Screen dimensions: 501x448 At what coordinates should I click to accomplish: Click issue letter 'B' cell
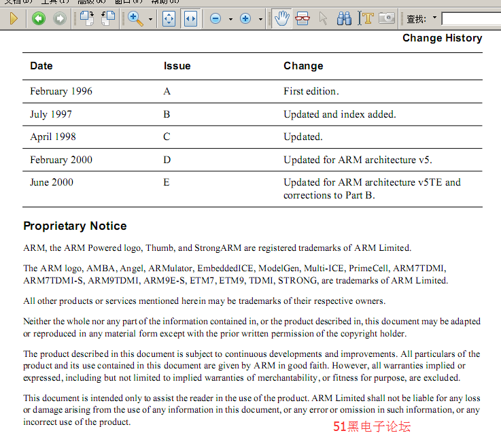pyautogui.click(x=167, y=114)
